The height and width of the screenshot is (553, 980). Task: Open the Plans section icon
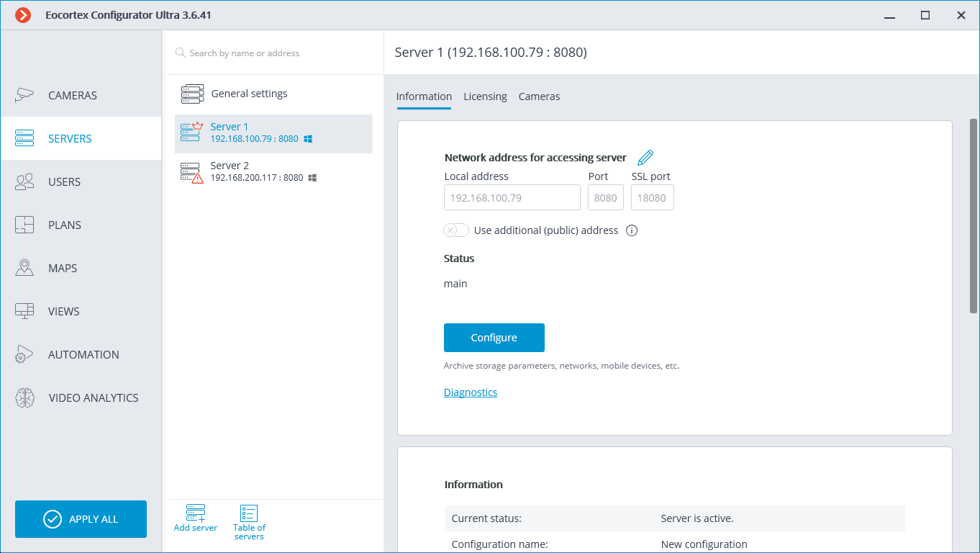pos(24,225)
